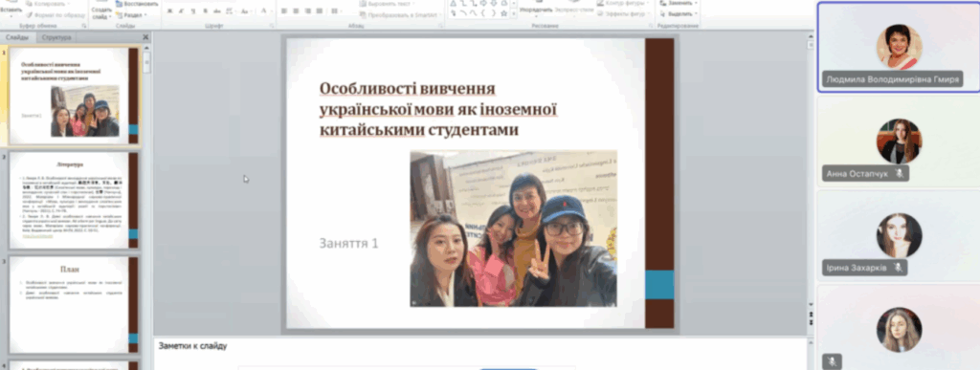
Task: Select the star shape in shapes gallery
Action: coord(503,13)
